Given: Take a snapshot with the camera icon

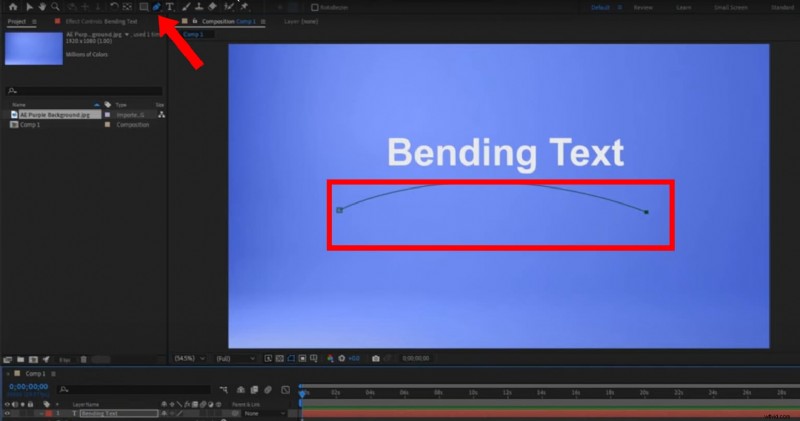Looking at the screenshot, I should click(x=376, y=359).
